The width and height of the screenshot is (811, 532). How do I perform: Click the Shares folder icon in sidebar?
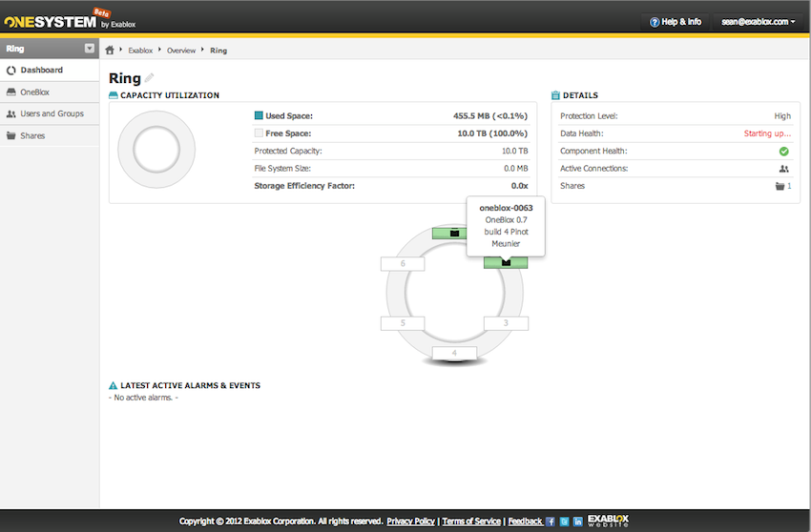[x=10, y=135]
